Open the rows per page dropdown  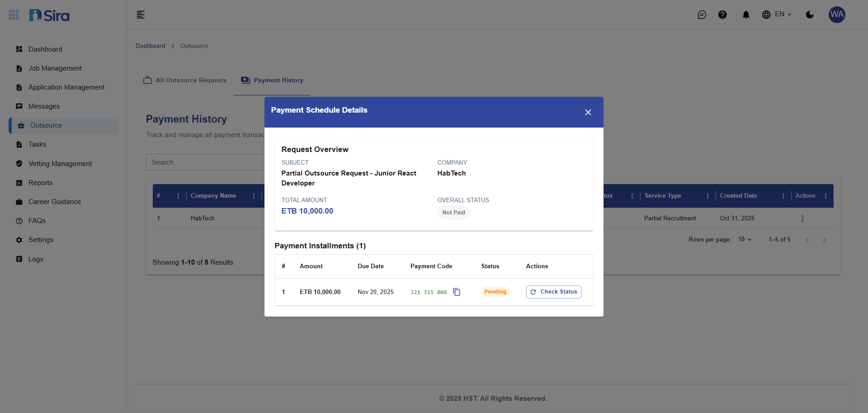coord(745,239)
